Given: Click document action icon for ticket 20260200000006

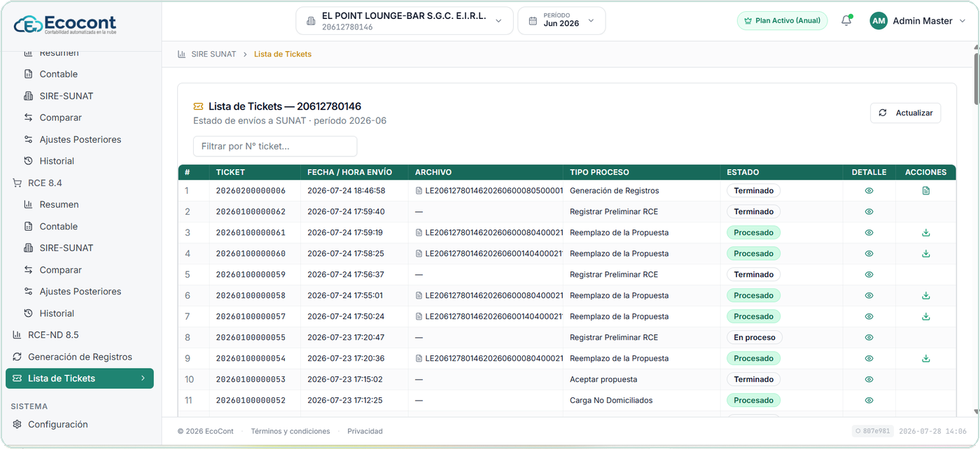Looking at the screenshot, I should click(926, 190).
